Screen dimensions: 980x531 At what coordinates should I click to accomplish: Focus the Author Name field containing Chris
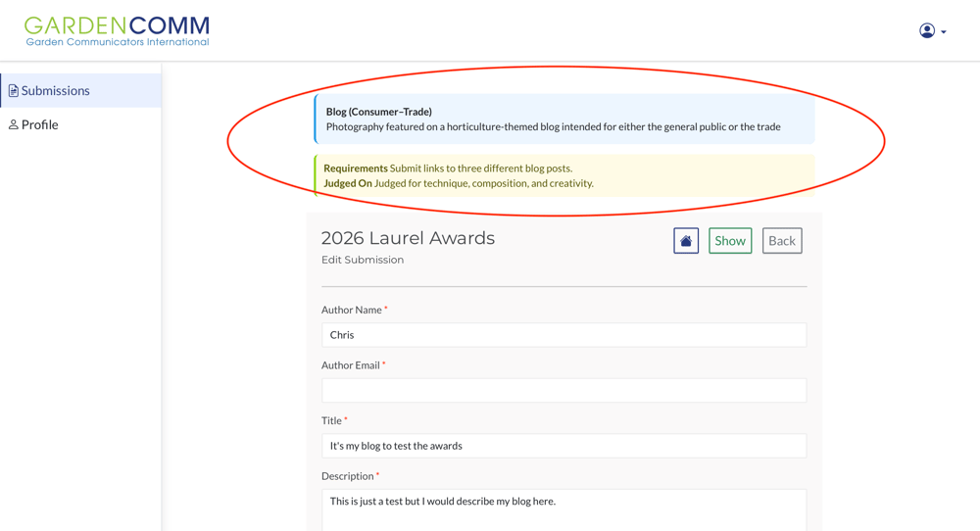[x=563, y=335]
